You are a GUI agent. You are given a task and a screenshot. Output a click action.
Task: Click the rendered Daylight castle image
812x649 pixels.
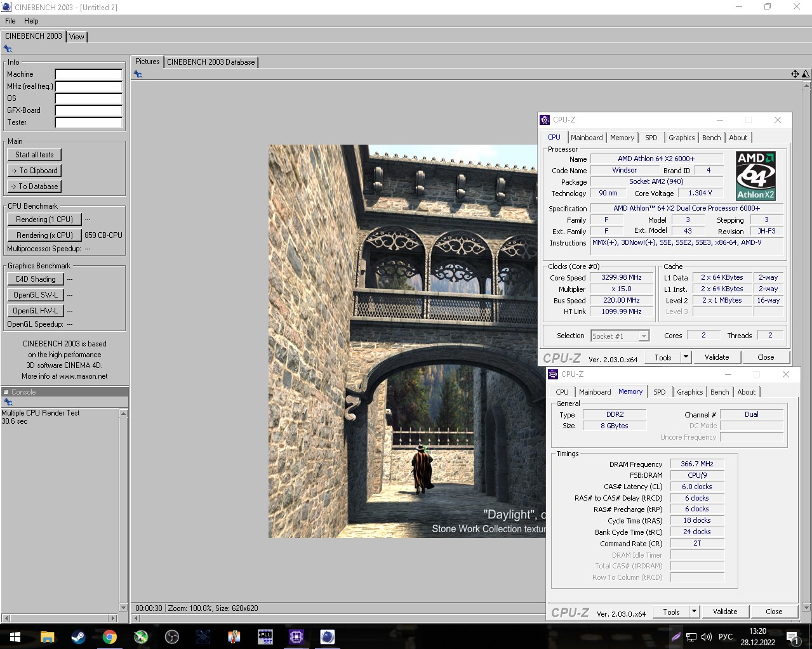point(406,341)
